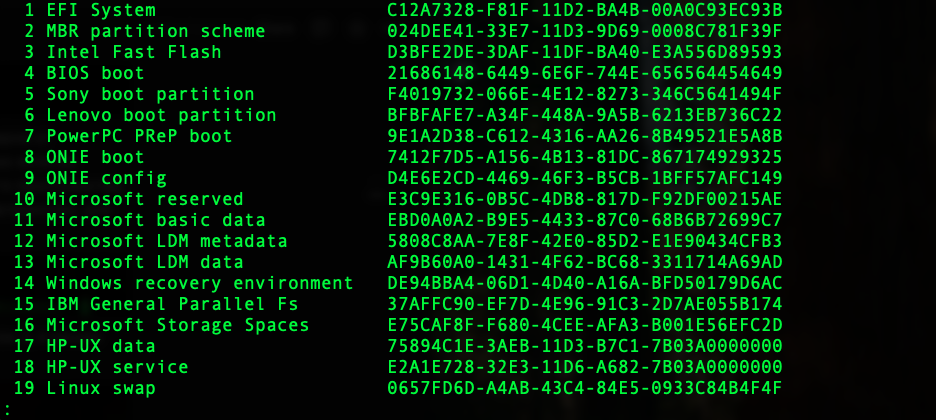The image size is (936, 420).
Task: Select the GUID starting with 0657FD6D
Action: click(x=584, y=388)
